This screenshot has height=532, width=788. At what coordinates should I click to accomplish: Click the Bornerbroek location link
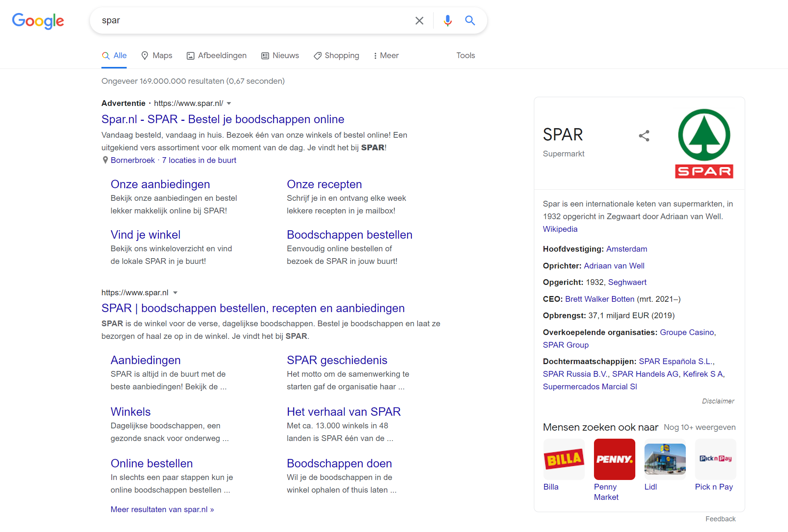132,160
